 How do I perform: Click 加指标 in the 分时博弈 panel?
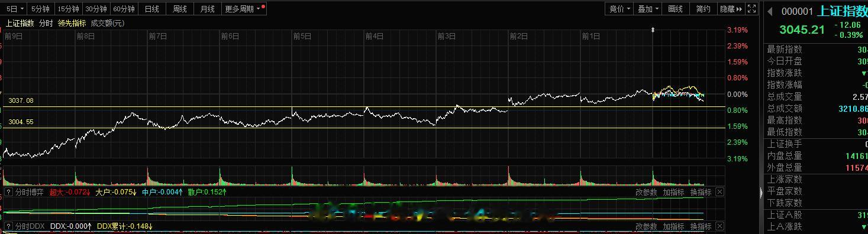click(x=673, y=192)
